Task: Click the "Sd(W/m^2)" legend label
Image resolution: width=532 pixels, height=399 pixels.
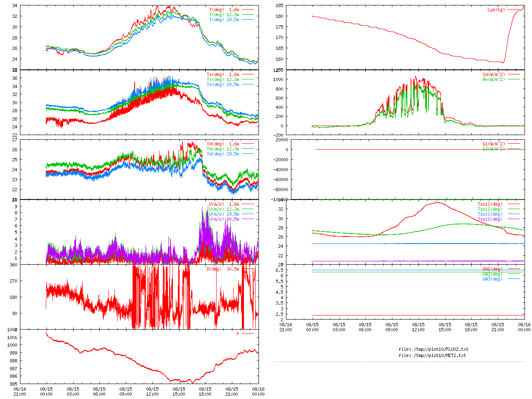Action: (x=494, y=74)
